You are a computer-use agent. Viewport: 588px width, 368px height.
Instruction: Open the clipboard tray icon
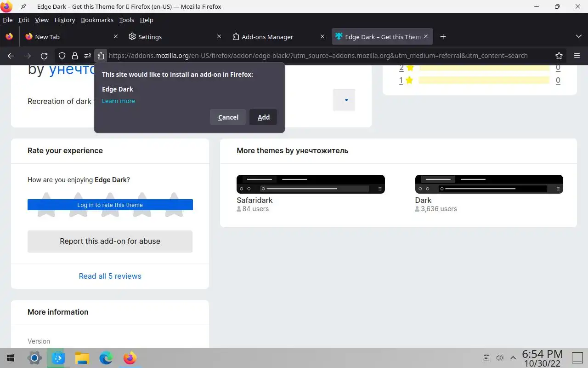pyautogui.click(x=486, y=358)
